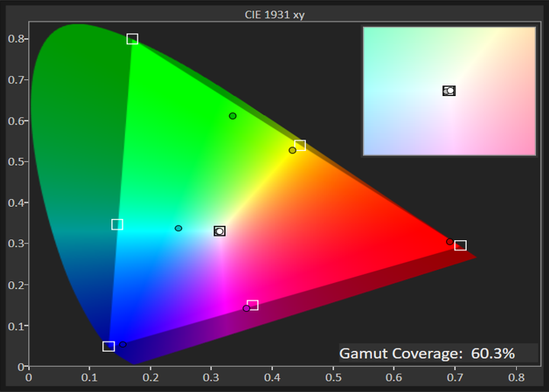Image resolution: width=549 pixels, height=392 pixels.
Task: Select the measured yellow point dot
Action: 292,150
